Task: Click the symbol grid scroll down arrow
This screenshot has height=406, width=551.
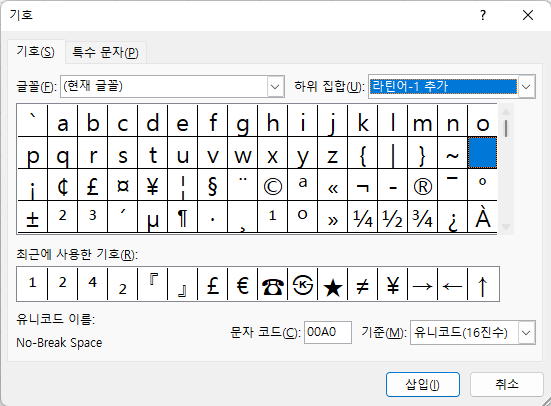Action: [x=506, y=227]
